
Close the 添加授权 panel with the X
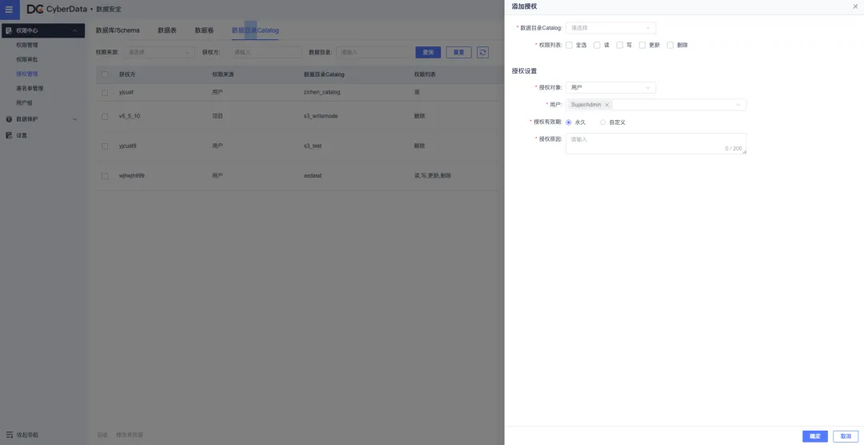(x=855, y=7)
